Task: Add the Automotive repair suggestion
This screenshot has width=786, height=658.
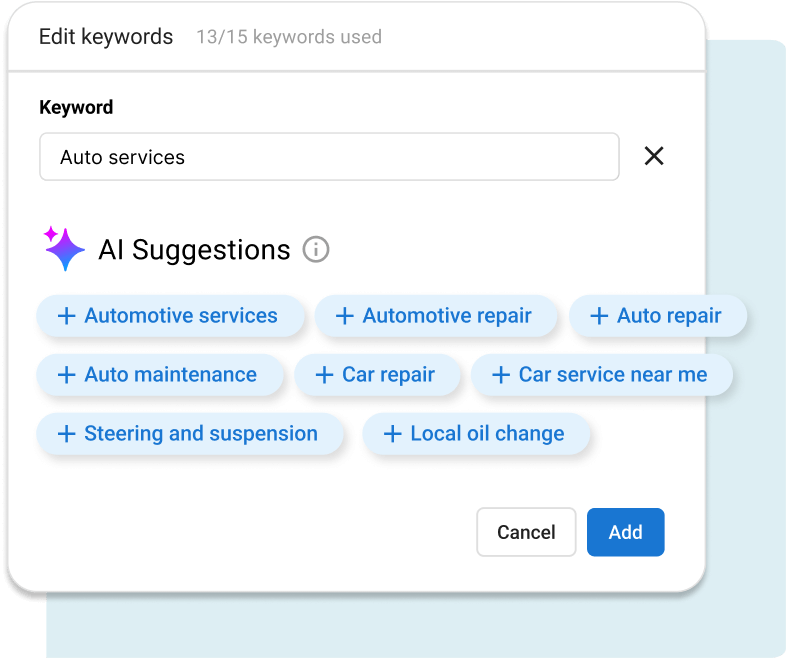Action: (x=436, y=316)
